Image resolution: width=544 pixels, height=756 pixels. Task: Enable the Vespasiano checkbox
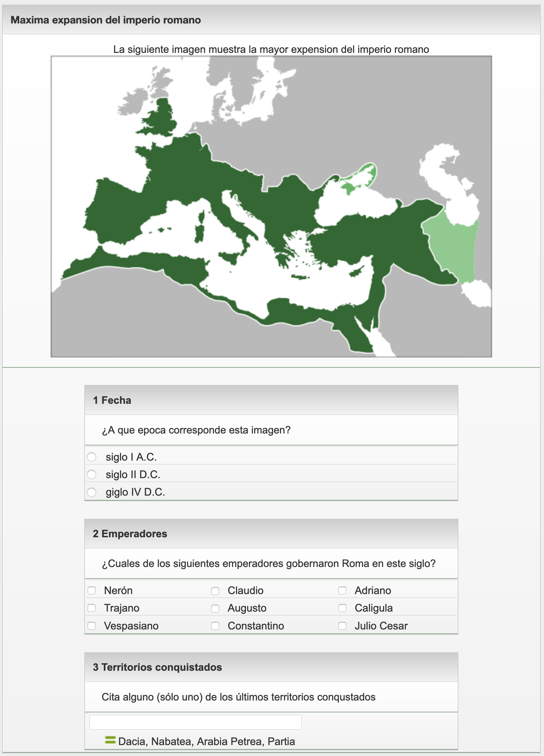point(92,626)
